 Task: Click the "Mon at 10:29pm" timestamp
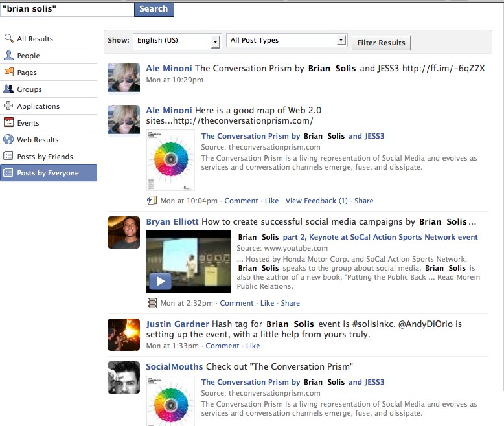pyautogui.click(x=174, y=80)
